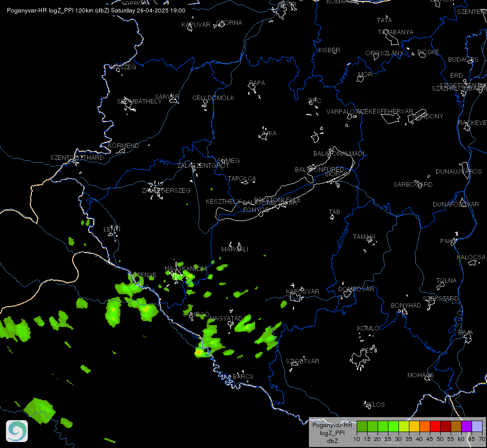
Task: Pick the 50-55 dBZ dark red swatch
Action: (446, 426)
